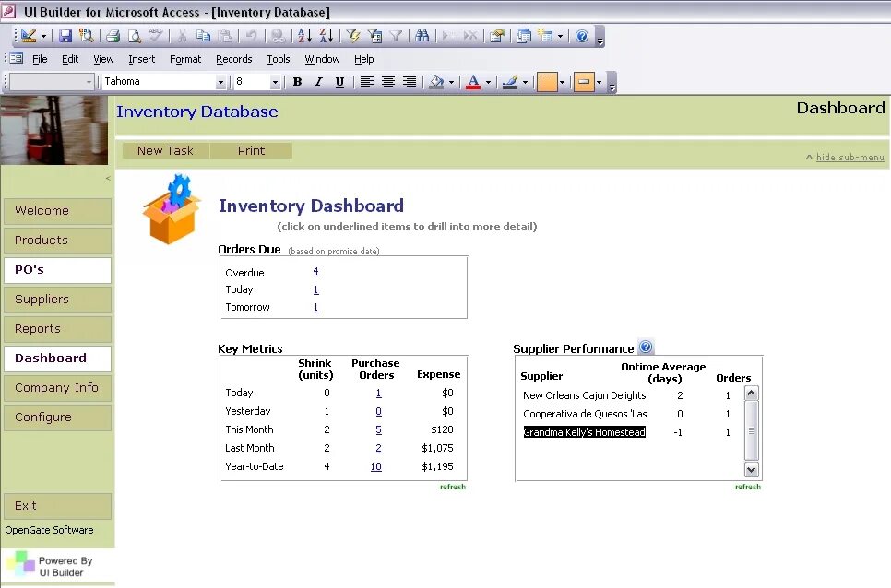Screen dimensions: 891x588
Task: Click the New Task button
Action: 165,150
